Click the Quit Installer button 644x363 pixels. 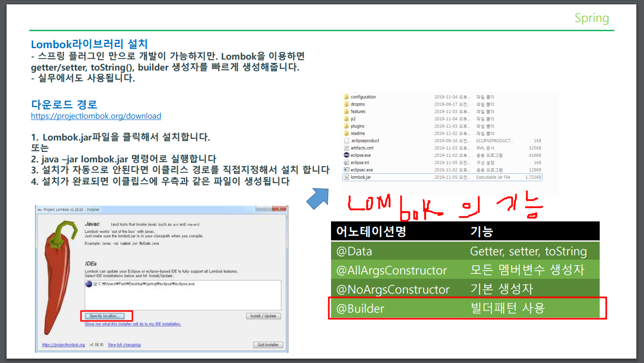(x=268, y=344)
